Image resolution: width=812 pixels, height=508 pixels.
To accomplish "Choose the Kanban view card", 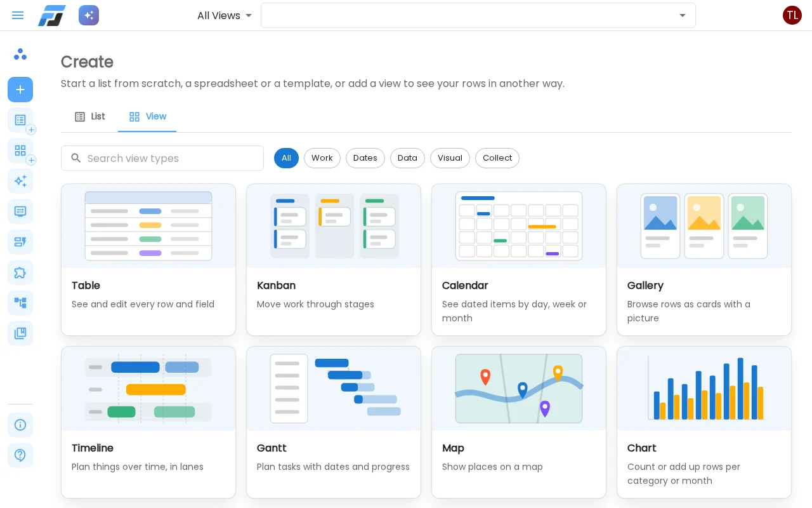I will click(x=334, y=260).
